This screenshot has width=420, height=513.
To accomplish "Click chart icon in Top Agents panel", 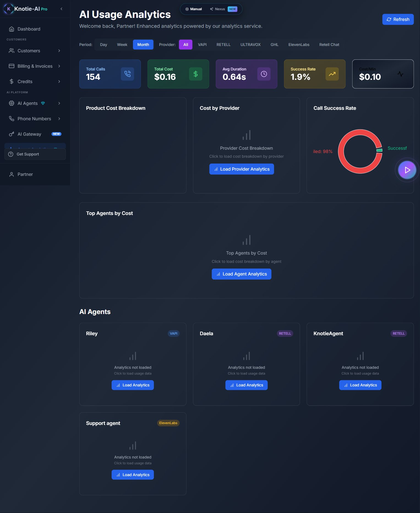I will 246,240.
